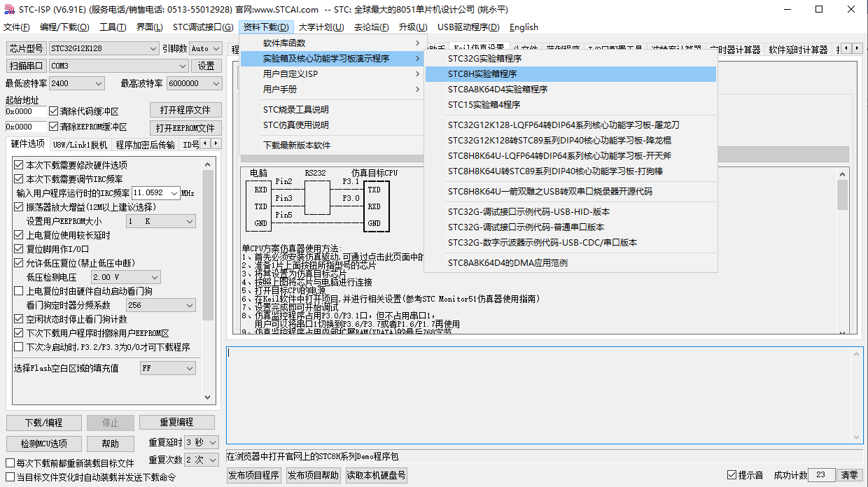
Task: Click 读取本机硬盘号 button
Action: (377, 476)
